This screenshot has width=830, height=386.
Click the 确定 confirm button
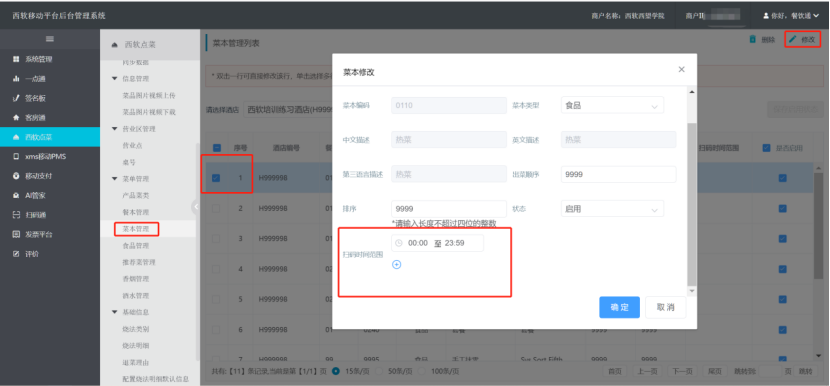pyautogui.click(x=619, y=307)
